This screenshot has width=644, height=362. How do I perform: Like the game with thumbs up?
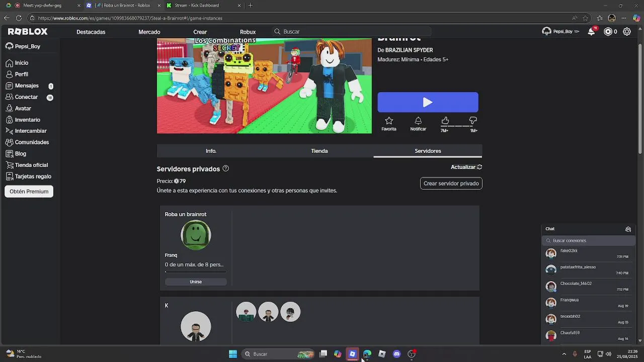pyautogui.click(x=445, y=121)
